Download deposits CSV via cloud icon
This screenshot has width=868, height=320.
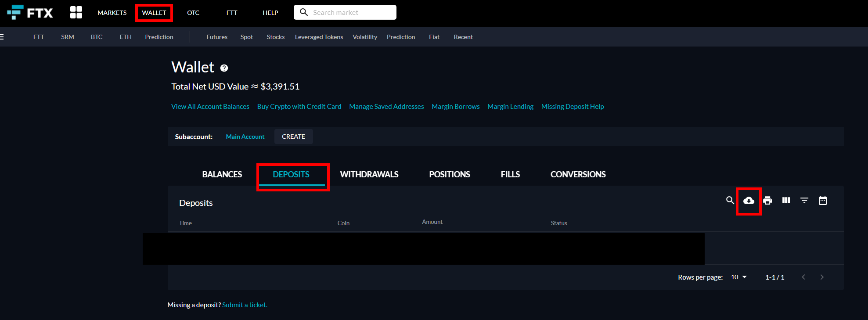tap(749, 201)
